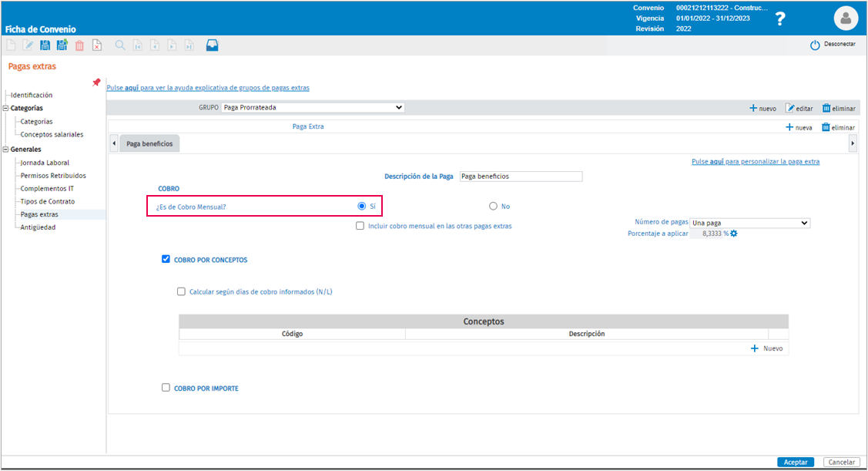Viewport: 868px width, 471px height.
Task: Click the gear icon next to percentage
Action: click(x=734, y=234)
